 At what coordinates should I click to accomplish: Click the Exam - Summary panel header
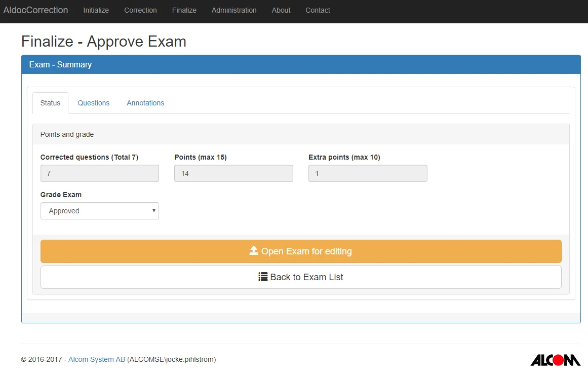pos(301,64)
